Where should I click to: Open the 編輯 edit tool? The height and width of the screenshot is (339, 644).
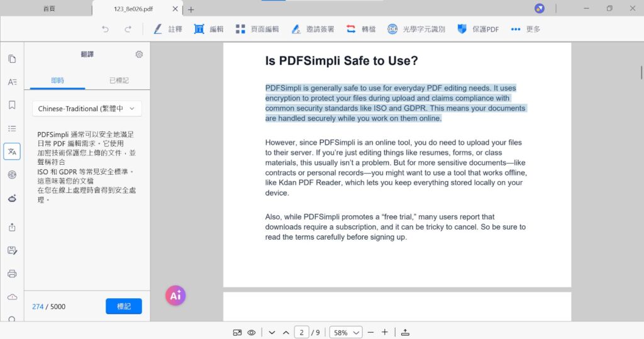point(209,29)
